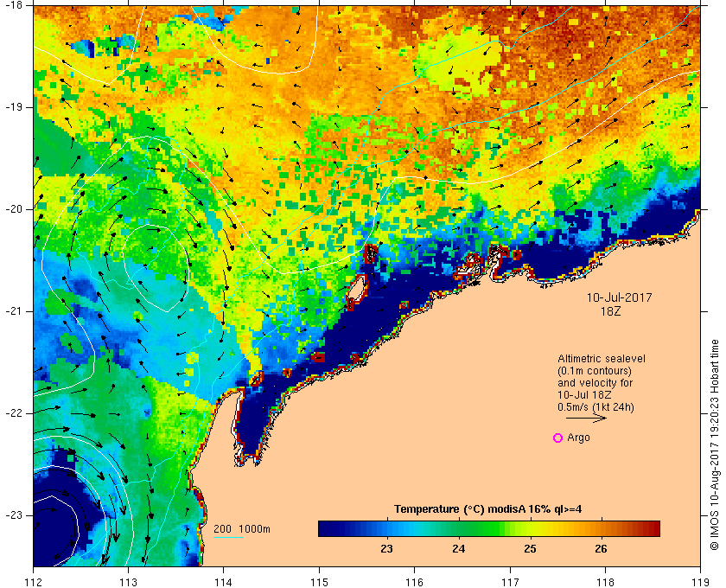
Task: Click the latitude label '-22' on left axis
Action: coord(12,412)
